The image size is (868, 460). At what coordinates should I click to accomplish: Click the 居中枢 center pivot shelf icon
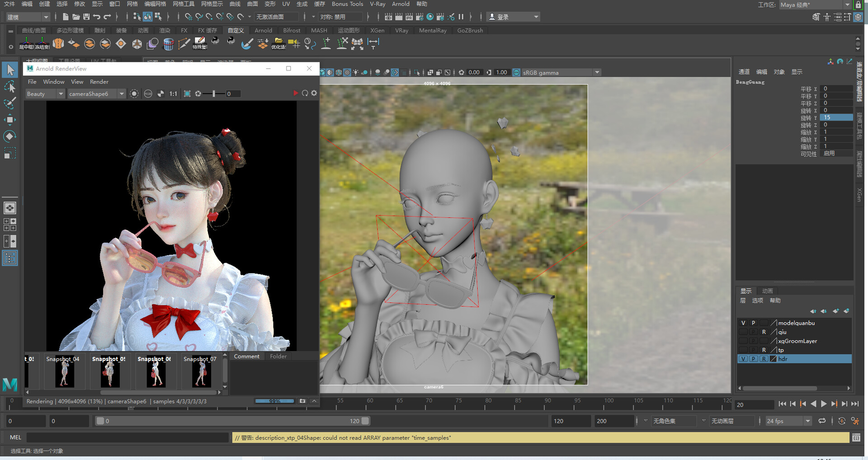point(26,43)
